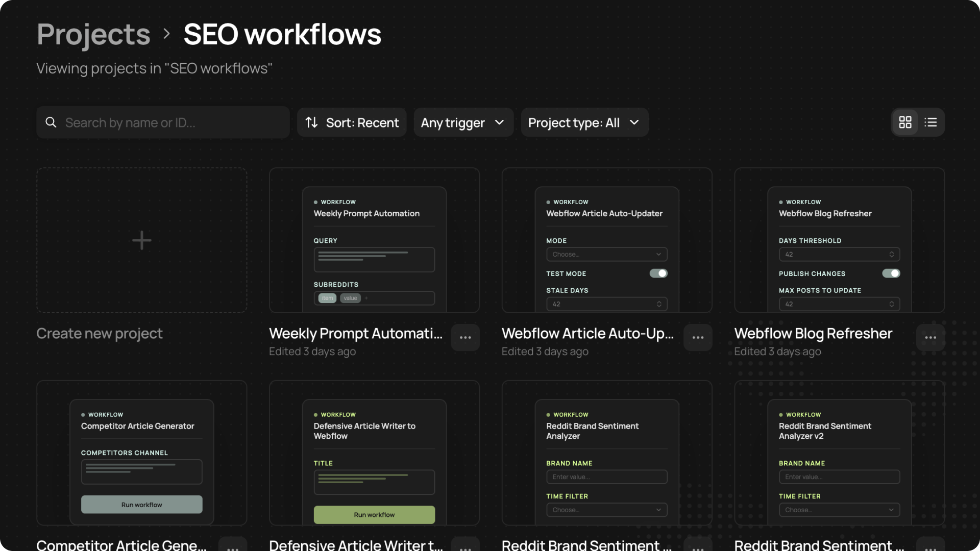Open more options for Webflow Article Auto-Updater

point(698,337)
